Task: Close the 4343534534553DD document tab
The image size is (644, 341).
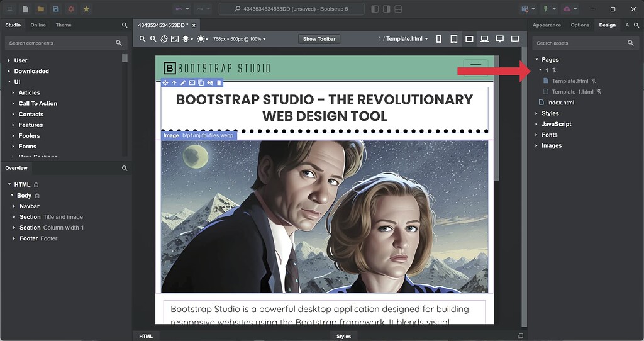Action: (194, 25)
